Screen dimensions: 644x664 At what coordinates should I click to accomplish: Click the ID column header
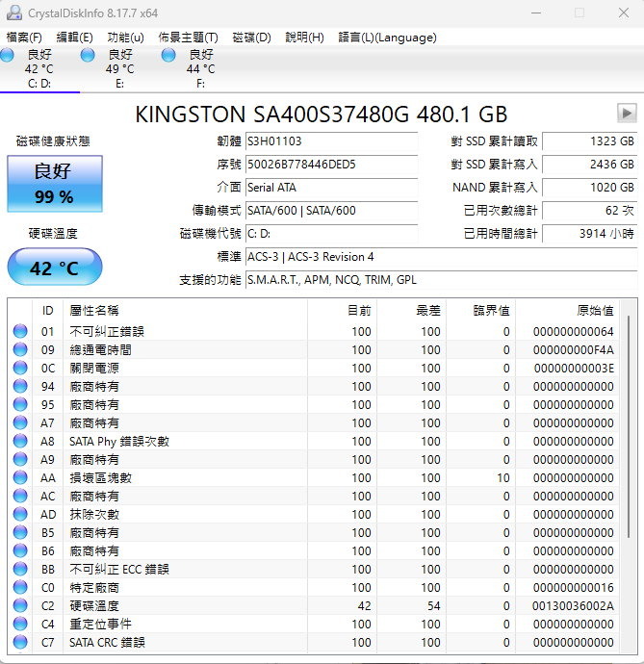click(x=47, y=311)
